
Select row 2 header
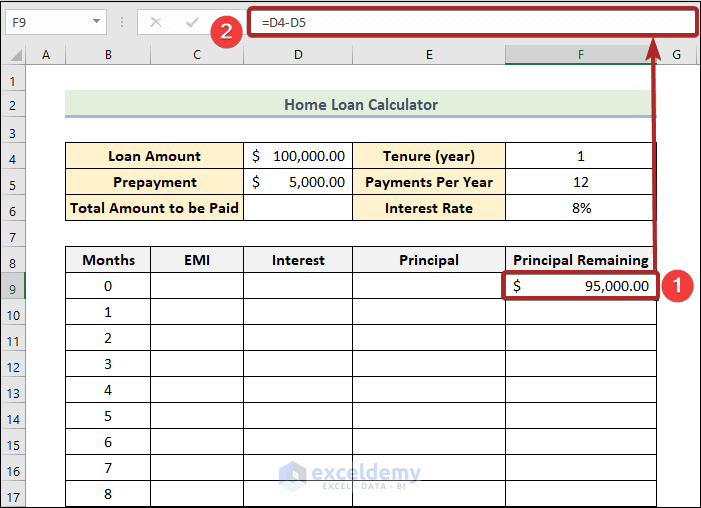pos(13,106)
